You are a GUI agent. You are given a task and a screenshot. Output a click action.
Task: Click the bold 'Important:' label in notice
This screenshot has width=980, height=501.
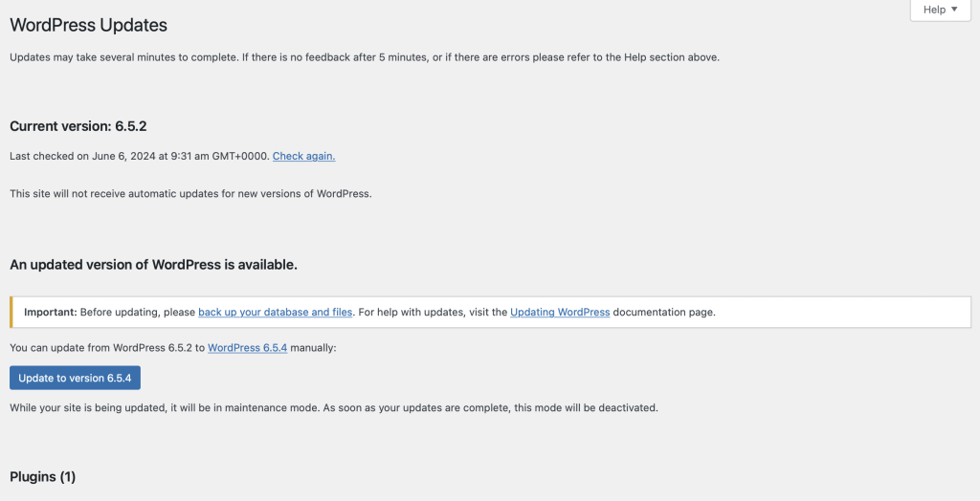pos(51,312)
